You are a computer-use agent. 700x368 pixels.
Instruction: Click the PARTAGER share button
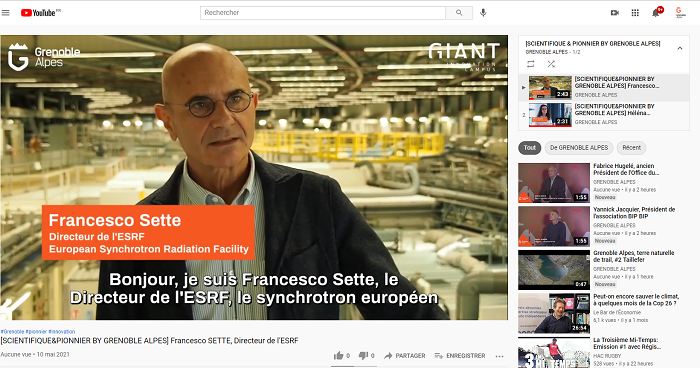point(405,355)
